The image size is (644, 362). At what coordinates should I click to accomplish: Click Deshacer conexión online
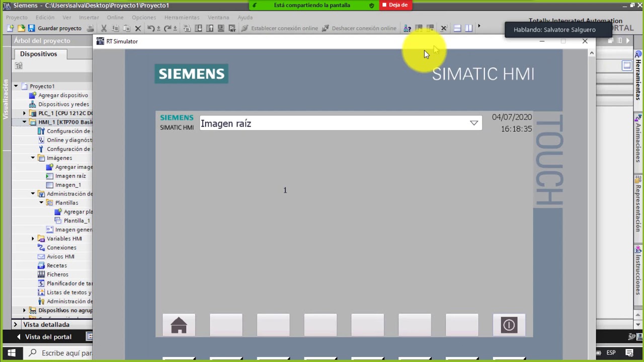click(359, 28)
